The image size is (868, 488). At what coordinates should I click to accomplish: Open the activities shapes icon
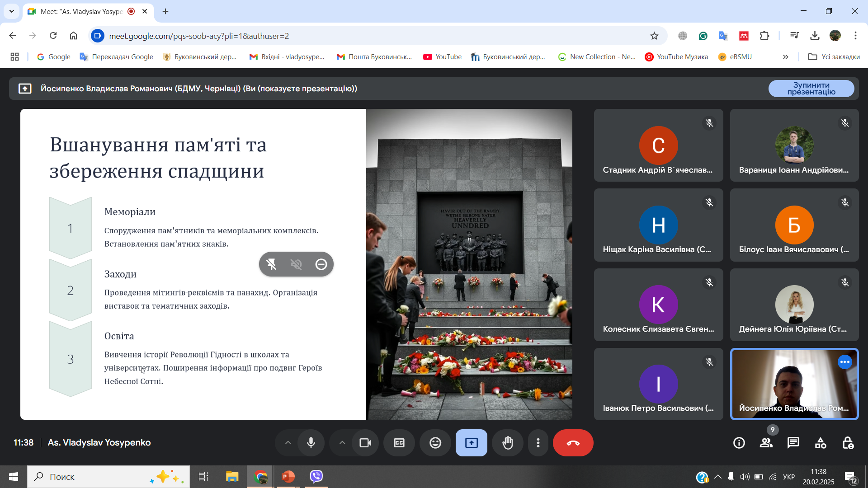821,443
